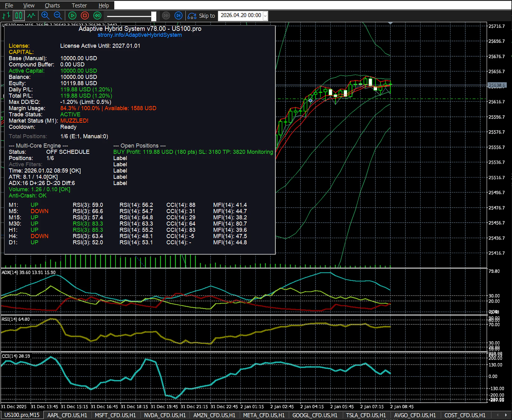Image resolution: width=512 pixels, height=420 pixels.
Task: Switch to the GOOGL_CFD.US,H1 tab
Action: tap(315, 415)
